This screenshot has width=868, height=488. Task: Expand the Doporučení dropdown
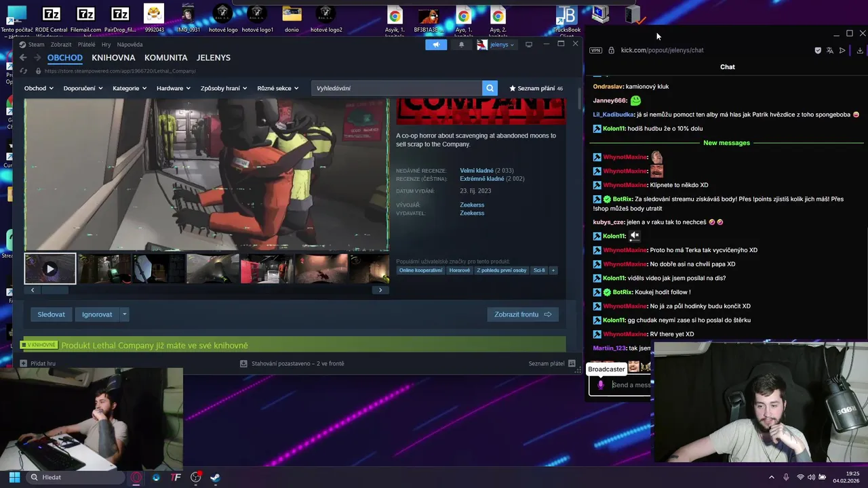click(83, 88)
